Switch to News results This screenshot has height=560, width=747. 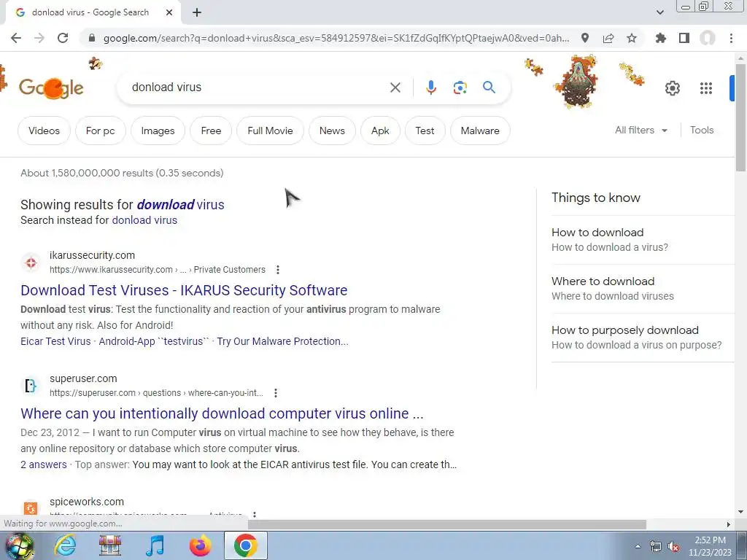332,131
